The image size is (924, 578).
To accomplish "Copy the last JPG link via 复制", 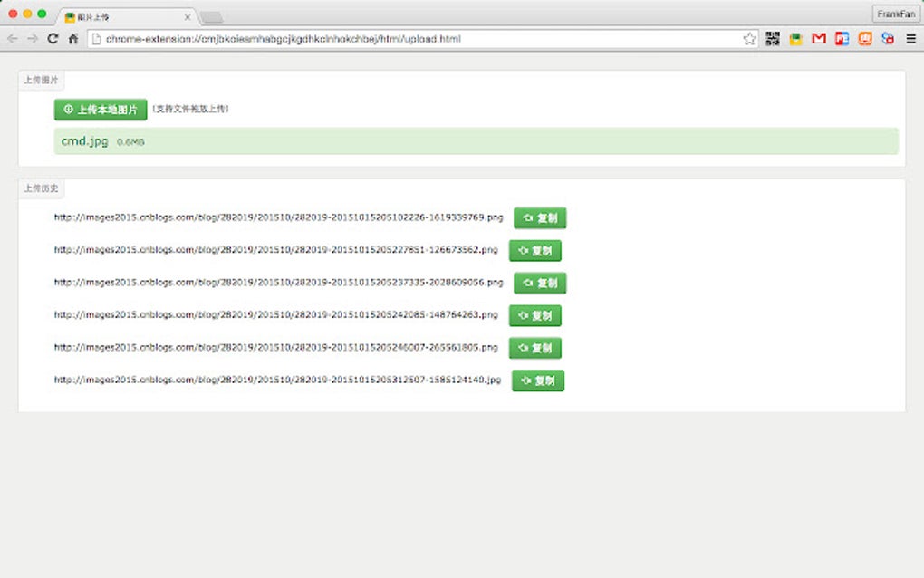I will point(538,381).
